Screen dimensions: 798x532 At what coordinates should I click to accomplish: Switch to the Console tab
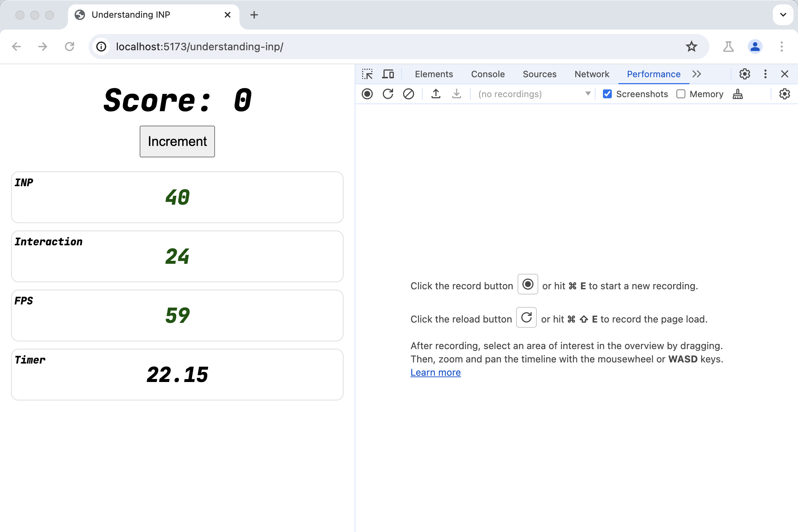click(487, 74)
